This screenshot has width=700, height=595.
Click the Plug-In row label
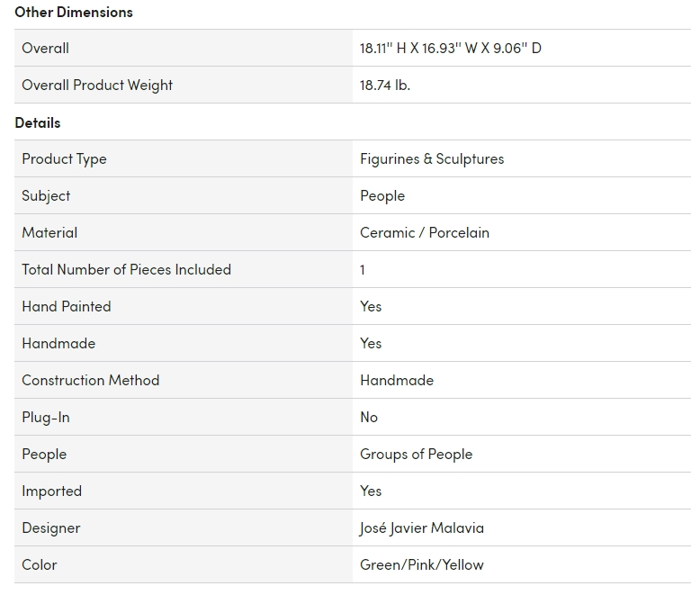46,417
